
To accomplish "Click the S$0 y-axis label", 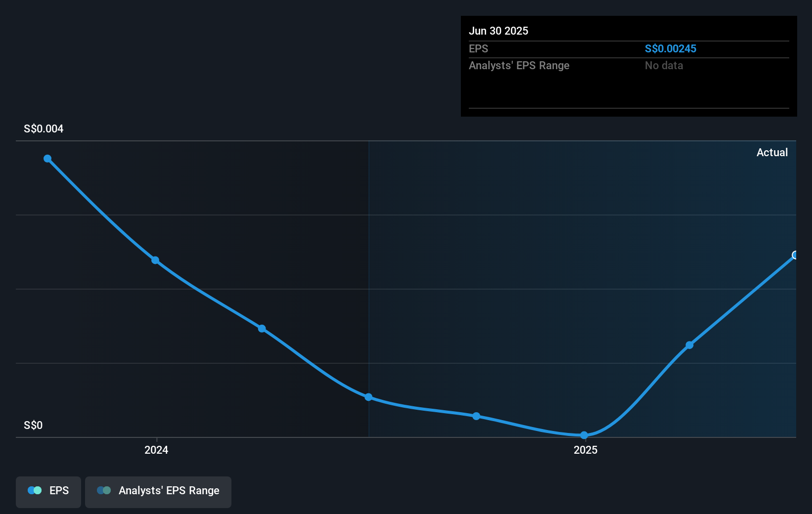I will click(x=33, y=425).
